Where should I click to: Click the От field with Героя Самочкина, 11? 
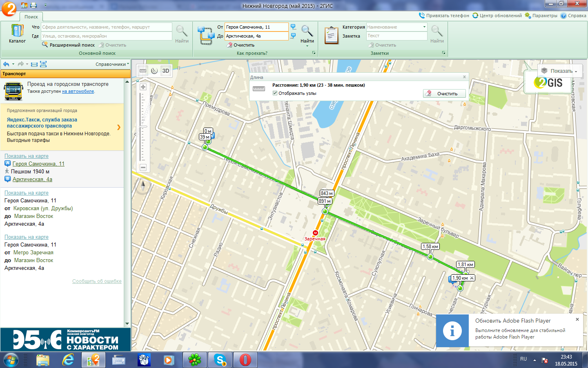pyautogui.click(x=256, y=27)
